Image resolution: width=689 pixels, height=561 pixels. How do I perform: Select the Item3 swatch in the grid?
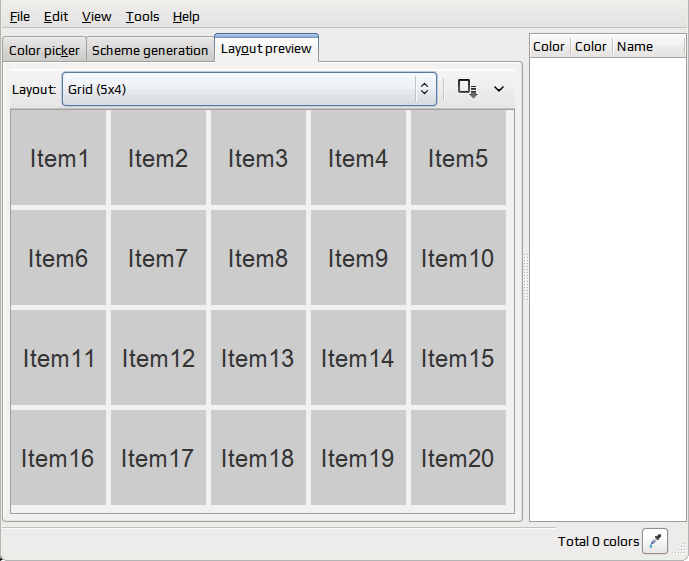point(258,158)
